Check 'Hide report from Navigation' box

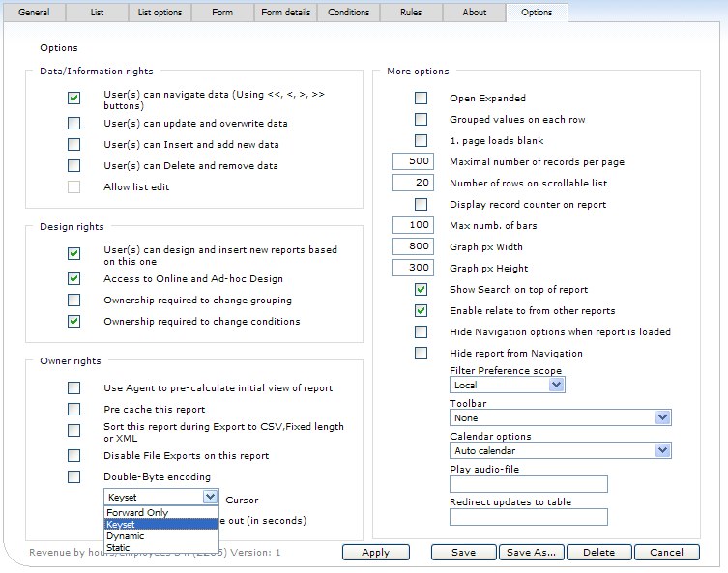(421, 354)
